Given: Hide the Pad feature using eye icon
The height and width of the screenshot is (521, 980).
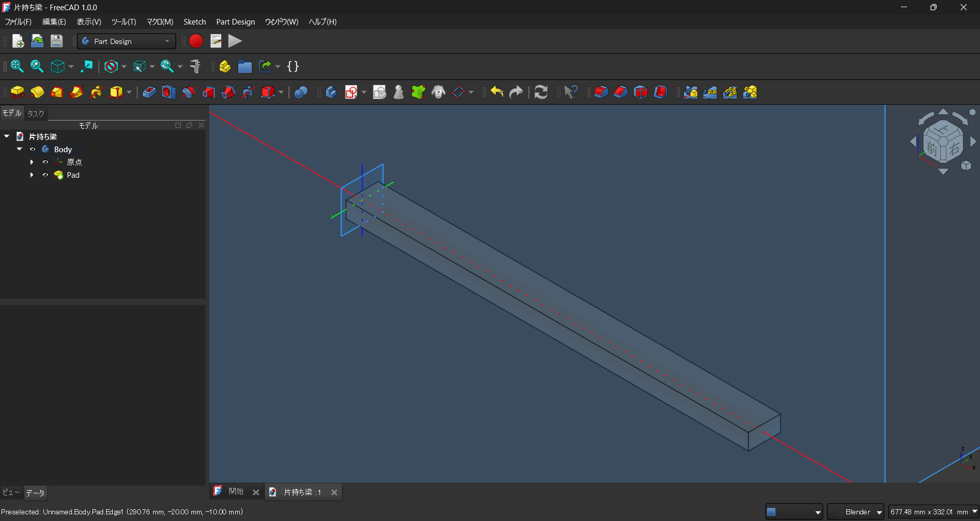Looking at the screenshot, I should [45, 175].
